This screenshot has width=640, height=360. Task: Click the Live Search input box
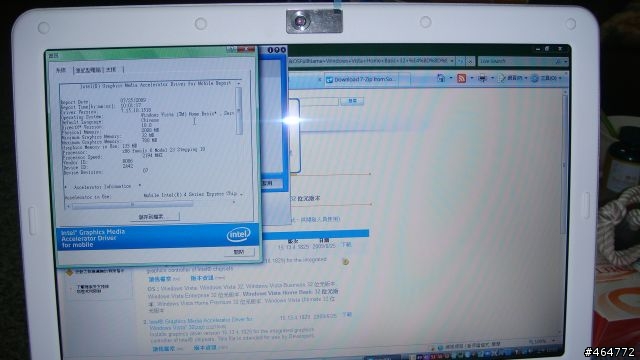pyautogui.click(x=516, y=61)
